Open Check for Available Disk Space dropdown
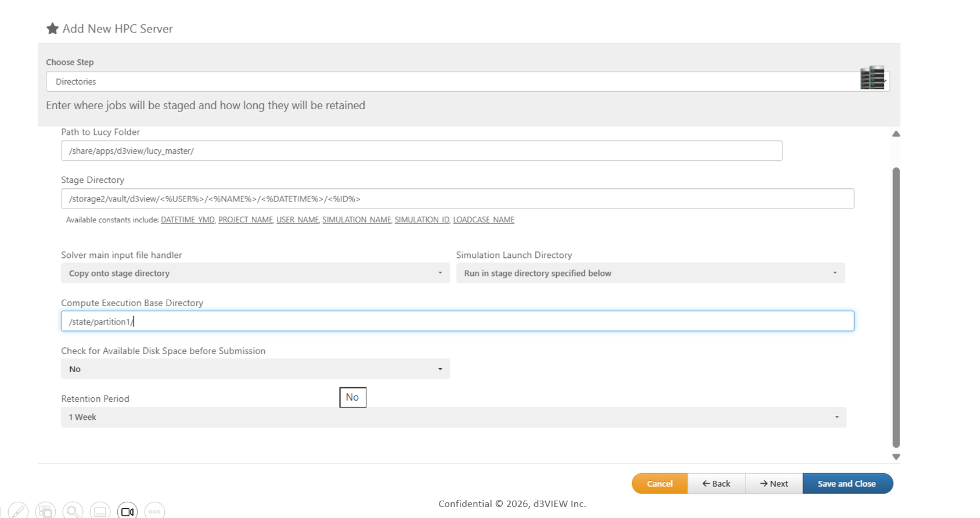 (255, 369)
